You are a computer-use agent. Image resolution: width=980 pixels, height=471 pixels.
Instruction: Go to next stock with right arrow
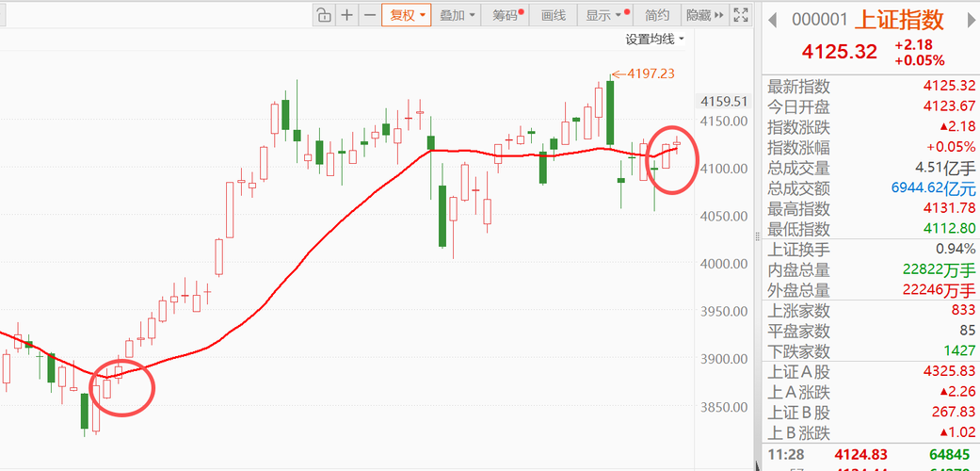pyautogui.click(x=970, y=20)
